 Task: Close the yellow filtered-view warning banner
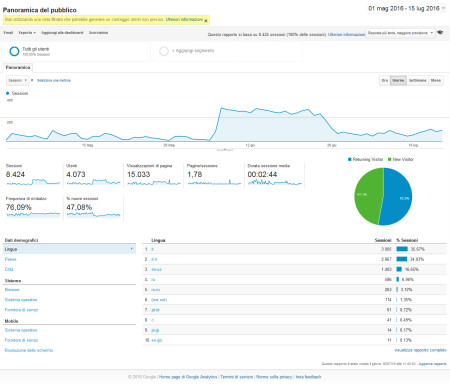206,21
